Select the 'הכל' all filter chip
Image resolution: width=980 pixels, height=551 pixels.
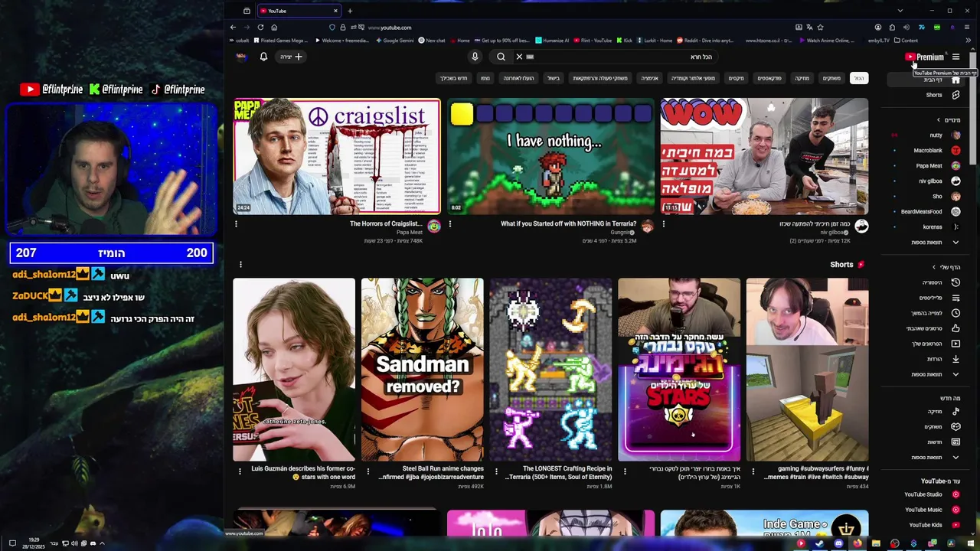tap(859, 78)
